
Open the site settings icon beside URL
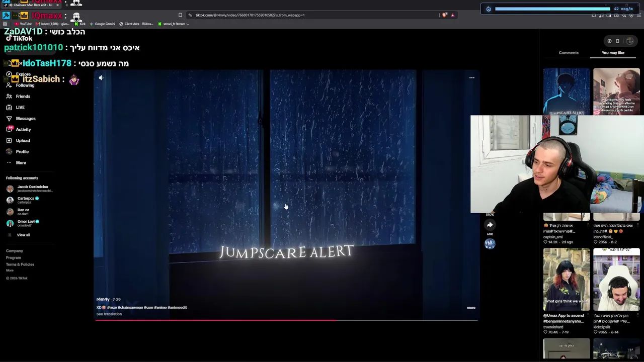point(190,15)
